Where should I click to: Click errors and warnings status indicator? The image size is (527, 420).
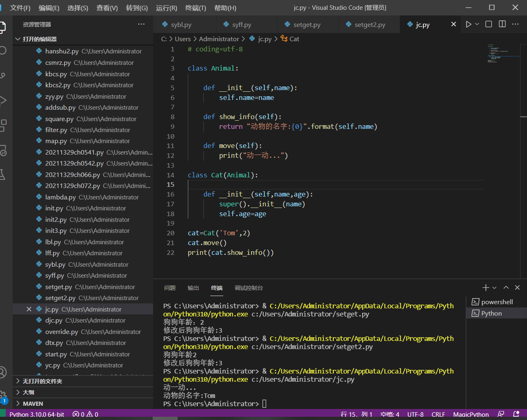(x=85, y=414)
